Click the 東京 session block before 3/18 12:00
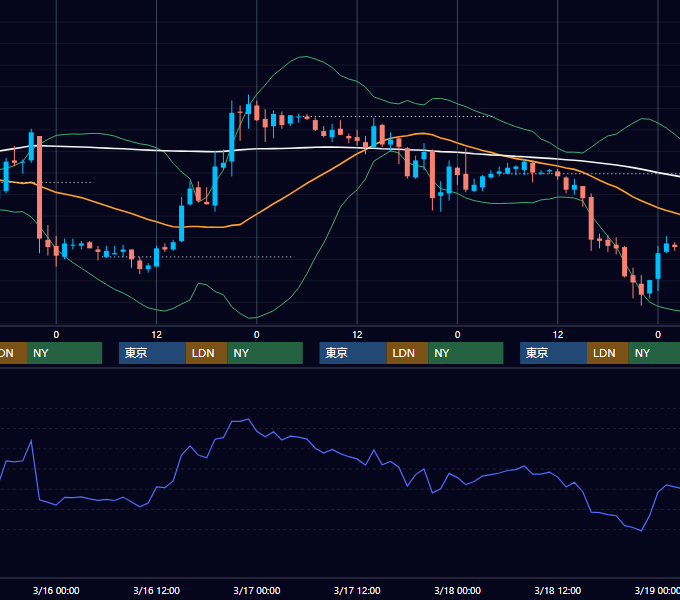Viewport: 680px width, 600px height. 553,353
